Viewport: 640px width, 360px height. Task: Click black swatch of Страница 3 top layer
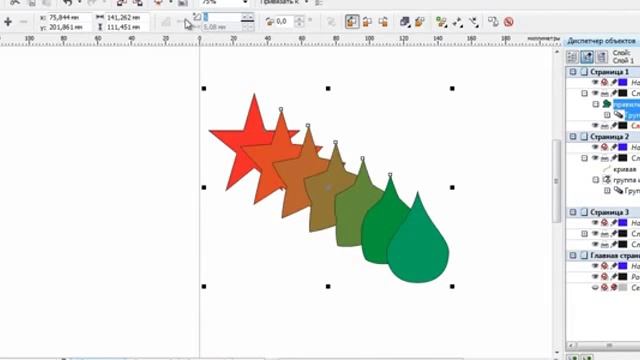pyautogui.click(x=622, y=233)
